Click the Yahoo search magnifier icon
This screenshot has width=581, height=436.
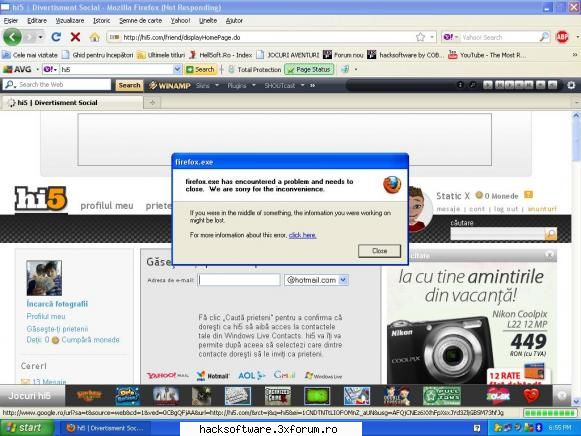click(x=544, y=37)
